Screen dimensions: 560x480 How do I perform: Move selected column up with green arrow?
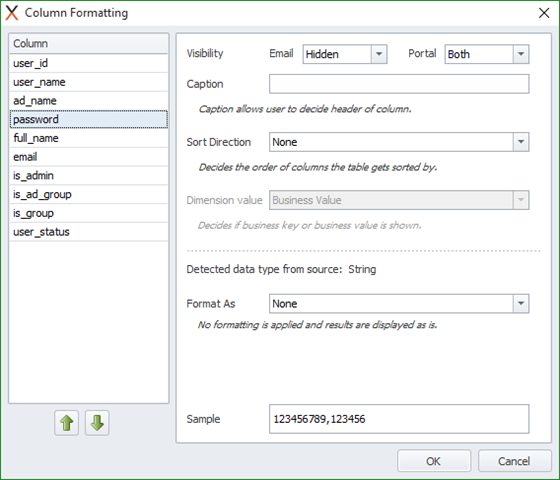pyautogui.click(x=66, y=423)
